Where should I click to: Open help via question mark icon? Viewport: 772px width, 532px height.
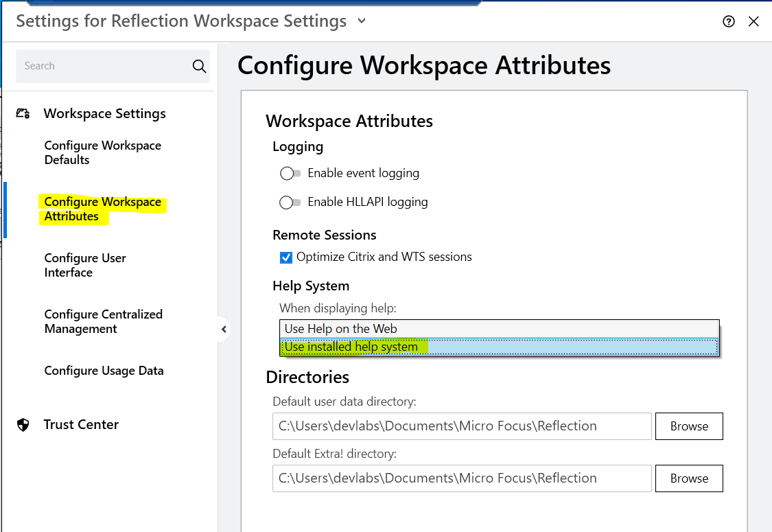(x=729, y=21)
